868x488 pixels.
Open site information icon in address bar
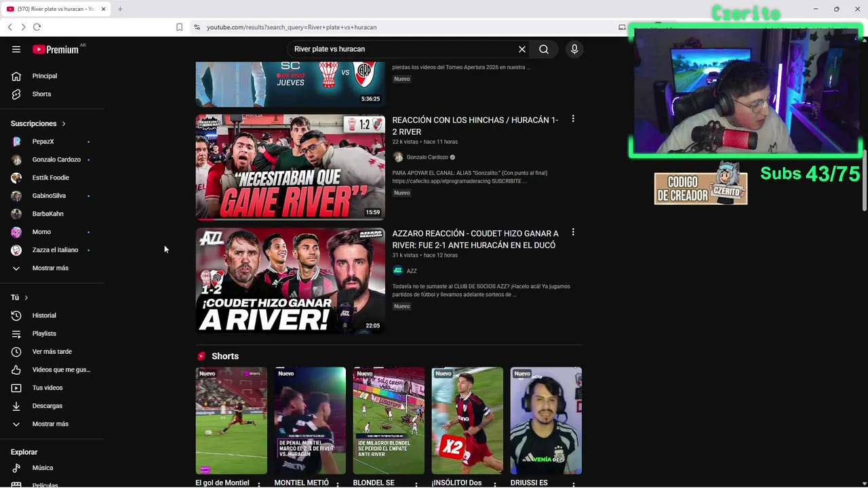click(x=197, y=27)
